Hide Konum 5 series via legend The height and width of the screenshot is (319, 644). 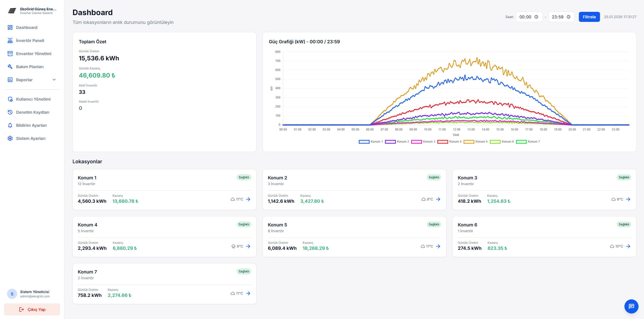[475, 142]
